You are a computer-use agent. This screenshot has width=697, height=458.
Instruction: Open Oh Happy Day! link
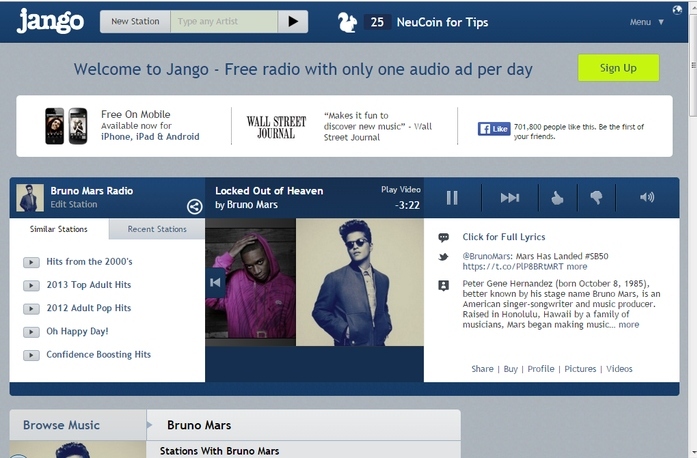point(77,331)
